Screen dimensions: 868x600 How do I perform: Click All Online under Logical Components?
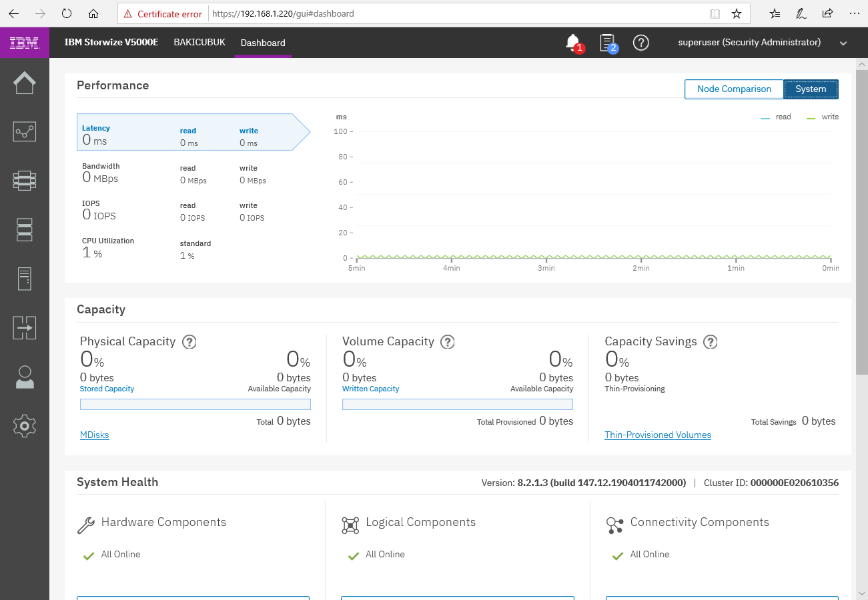point(385,554)
